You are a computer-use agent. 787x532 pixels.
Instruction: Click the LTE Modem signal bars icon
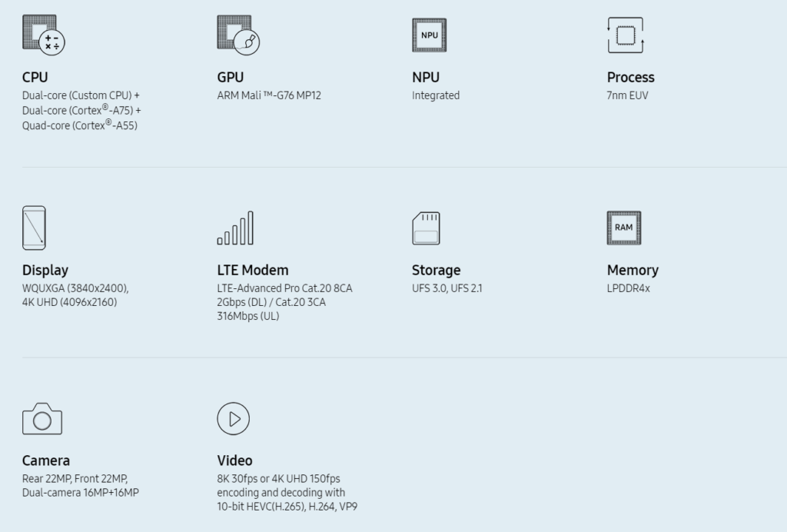point(235,228)
